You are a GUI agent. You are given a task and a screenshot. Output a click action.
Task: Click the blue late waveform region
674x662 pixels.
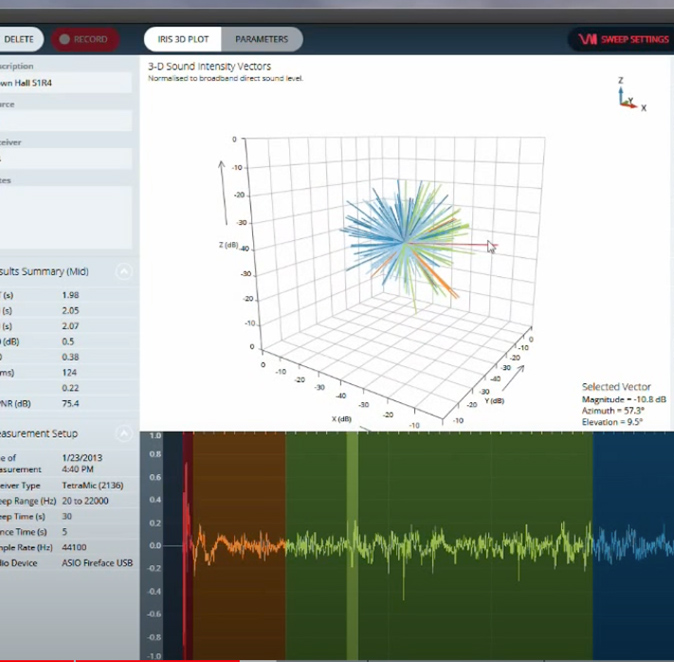pyautogui.click(x=632, y=545)
